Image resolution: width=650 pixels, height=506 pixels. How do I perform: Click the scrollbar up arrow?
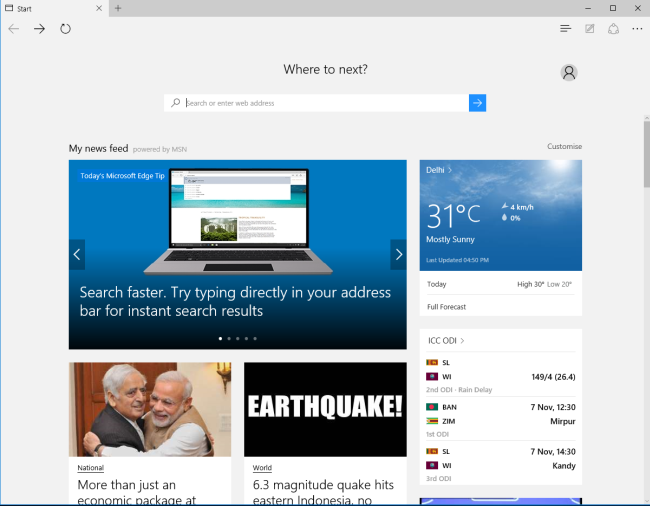647,118
